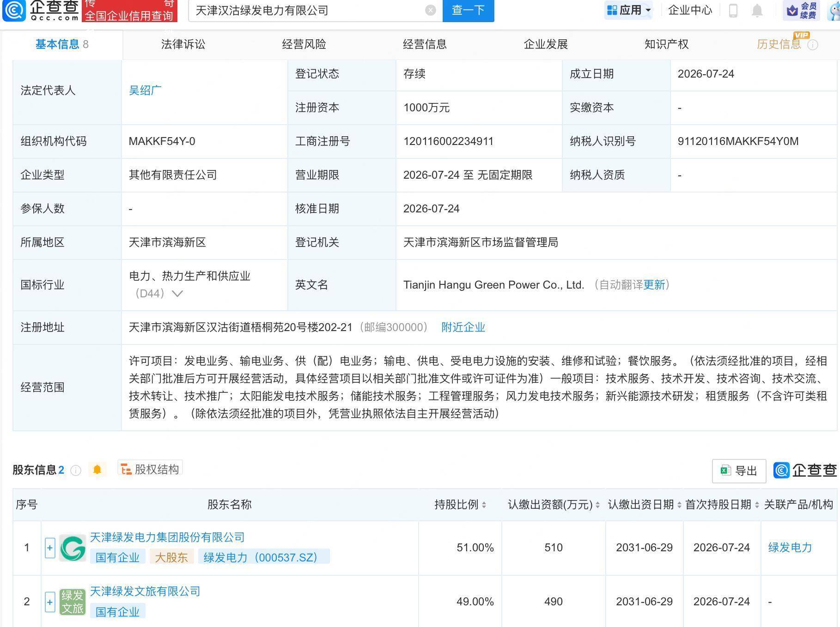Click the info icon beside 历史信息
840x627 pixels.
point(813,45)
